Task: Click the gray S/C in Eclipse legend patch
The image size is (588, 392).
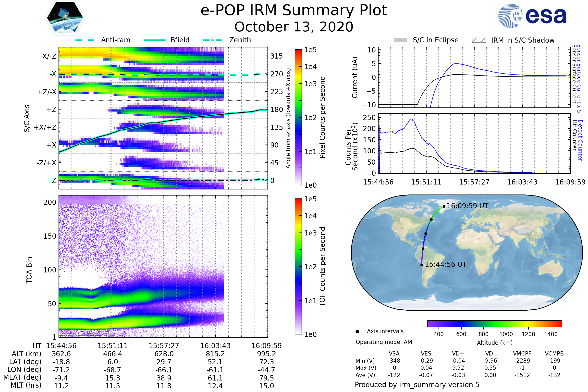Action: coord(400,40)
